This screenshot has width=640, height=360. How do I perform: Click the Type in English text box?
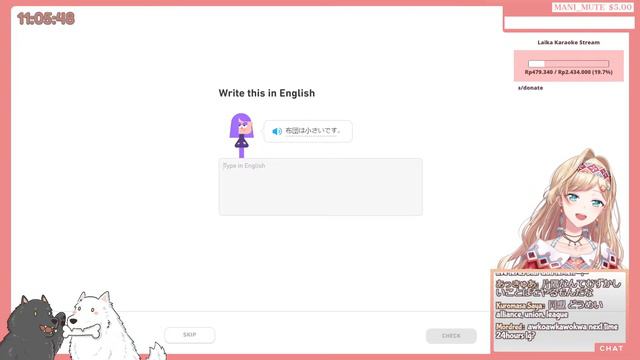tap(320, 187)
